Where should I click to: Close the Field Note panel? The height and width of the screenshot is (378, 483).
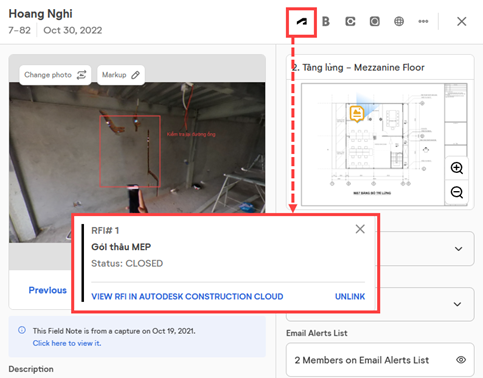[x=462, y=22]
